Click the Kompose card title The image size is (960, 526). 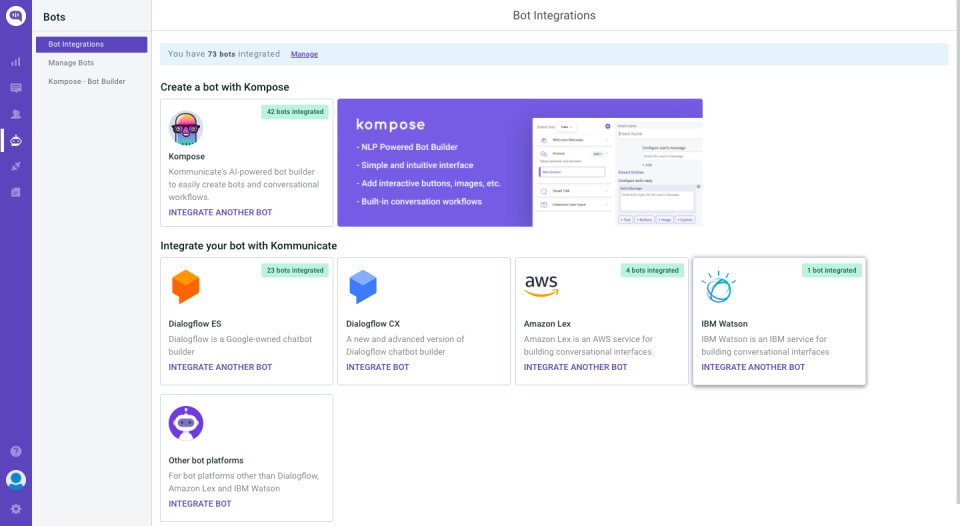[x=187, y=157]
